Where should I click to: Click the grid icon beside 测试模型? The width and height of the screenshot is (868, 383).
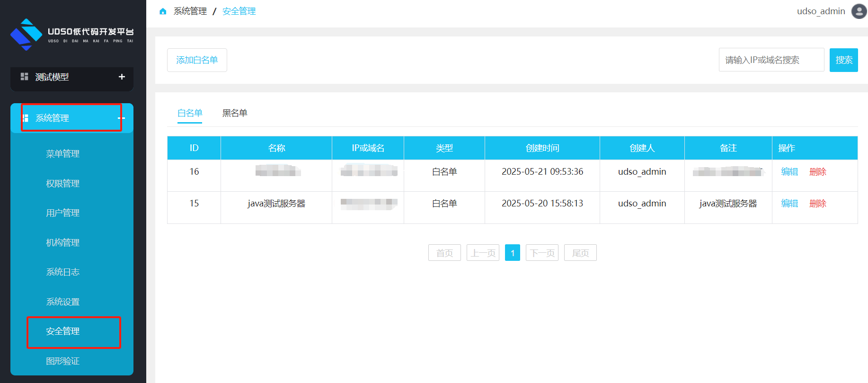pos(24,77)
